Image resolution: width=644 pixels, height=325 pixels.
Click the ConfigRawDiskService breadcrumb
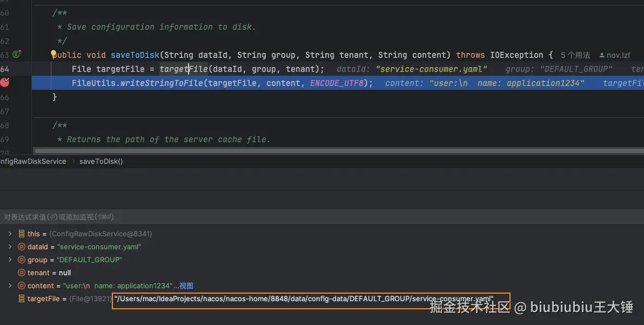click(x=33, y=162)
